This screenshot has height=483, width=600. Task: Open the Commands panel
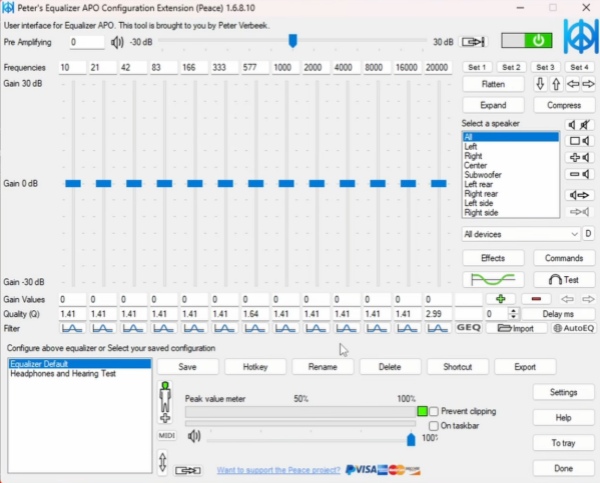(564, 258)
